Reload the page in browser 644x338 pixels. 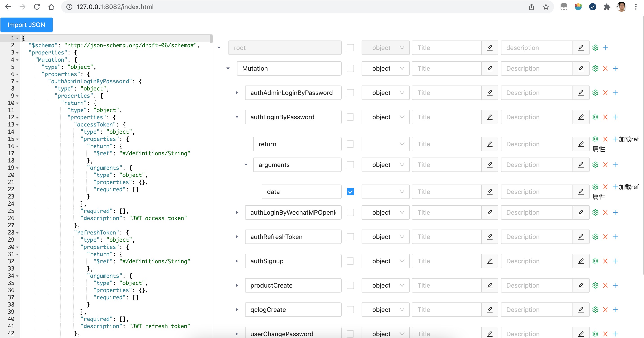(37, 7)
